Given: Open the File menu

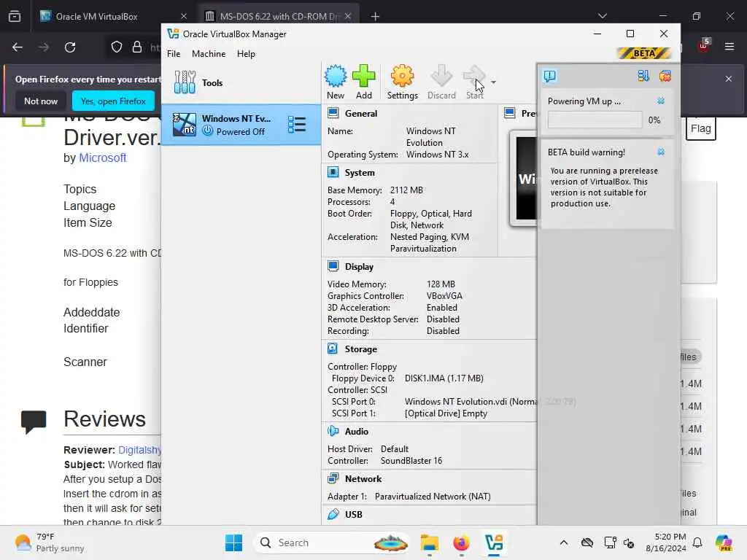Looking at the screenshot, I should [x=174, y=54].
